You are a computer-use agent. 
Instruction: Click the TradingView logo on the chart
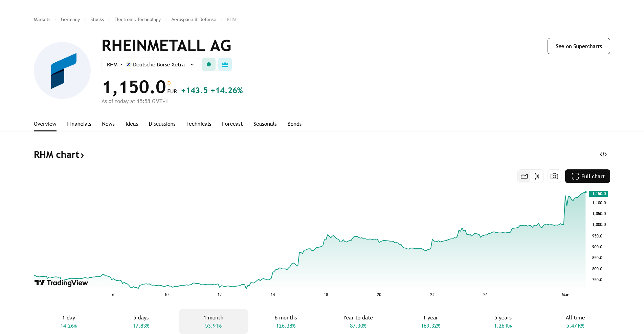point(61,283)
